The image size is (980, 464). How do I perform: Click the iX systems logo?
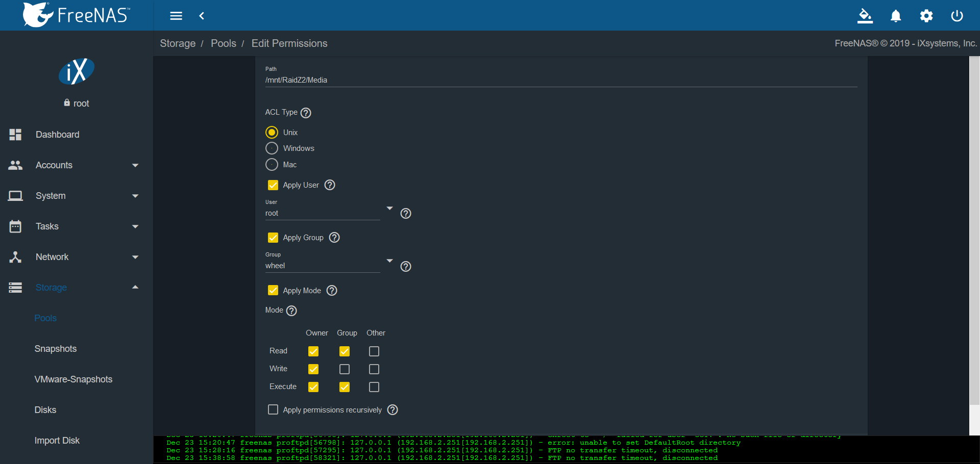coord(77,71)
